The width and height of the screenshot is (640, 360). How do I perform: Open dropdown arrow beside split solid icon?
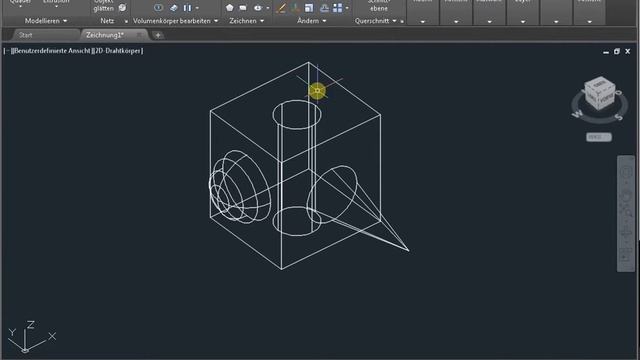pyautogui.click(x=197, y=8)
